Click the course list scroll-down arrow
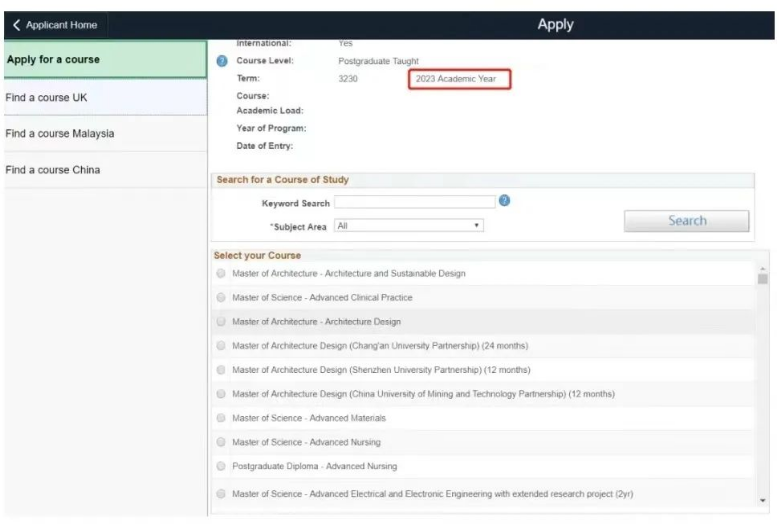779x524 pixels. coord(763,501)
